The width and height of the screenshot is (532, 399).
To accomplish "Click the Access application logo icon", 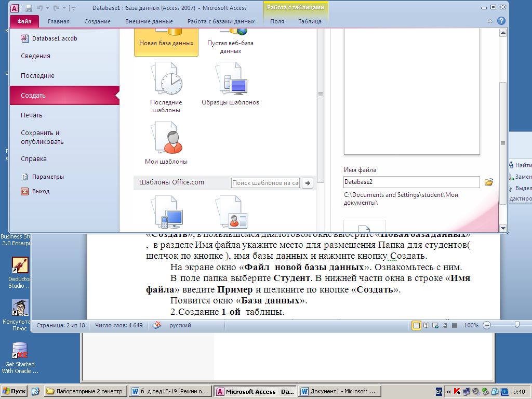I will (15, 8).
